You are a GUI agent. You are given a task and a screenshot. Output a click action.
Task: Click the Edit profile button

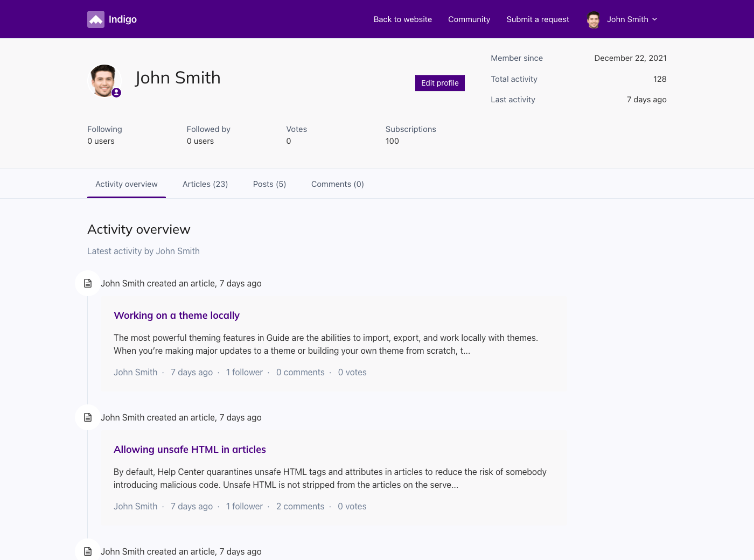click(x=440, y=83)
